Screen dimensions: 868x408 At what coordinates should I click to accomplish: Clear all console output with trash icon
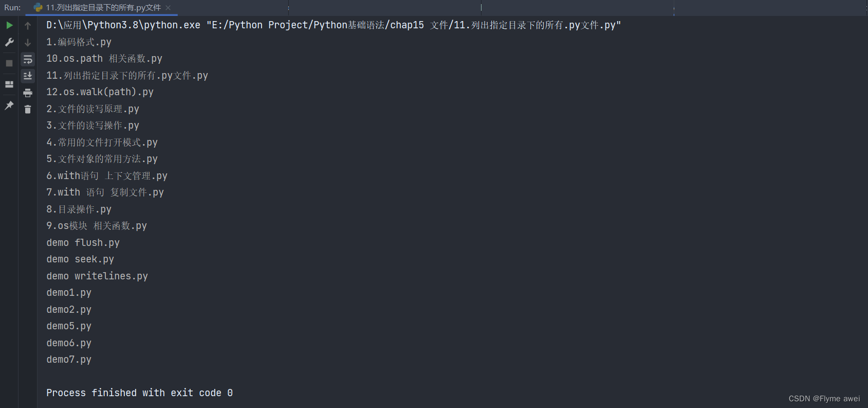click(28, 110)
